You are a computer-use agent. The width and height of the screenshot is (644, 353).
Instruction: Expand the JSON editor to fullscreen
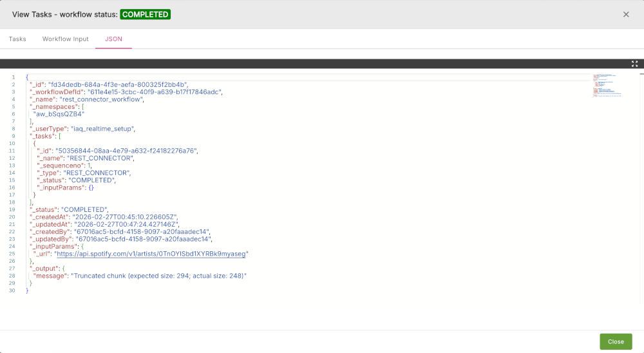tap(634, 64)
